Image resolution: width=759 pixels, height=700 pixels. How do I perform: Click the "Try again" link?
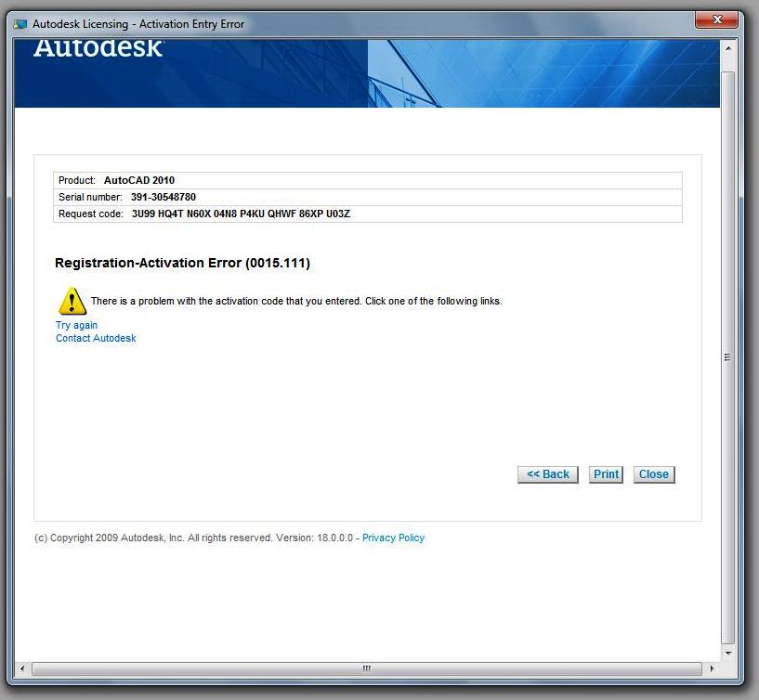point(75,325)
